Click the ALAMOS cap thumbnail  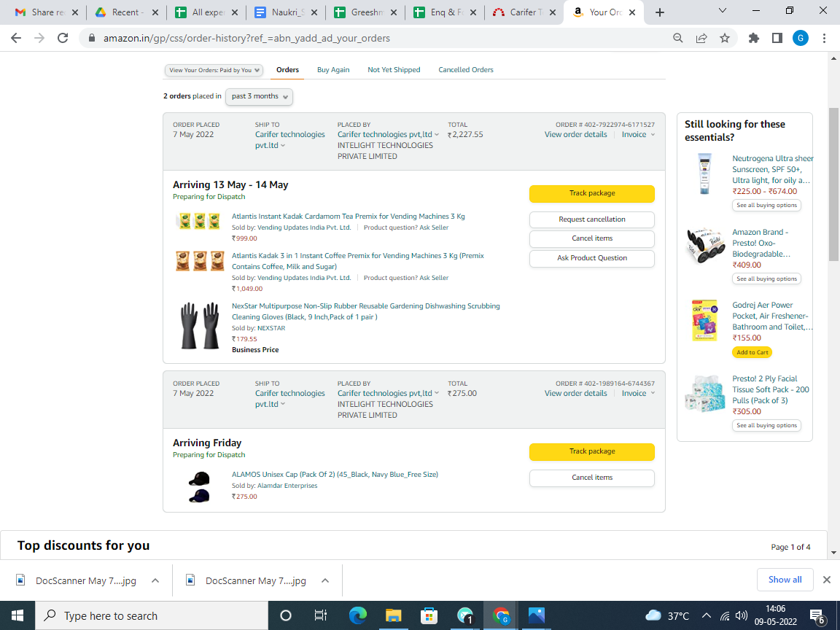pos(199,487)
